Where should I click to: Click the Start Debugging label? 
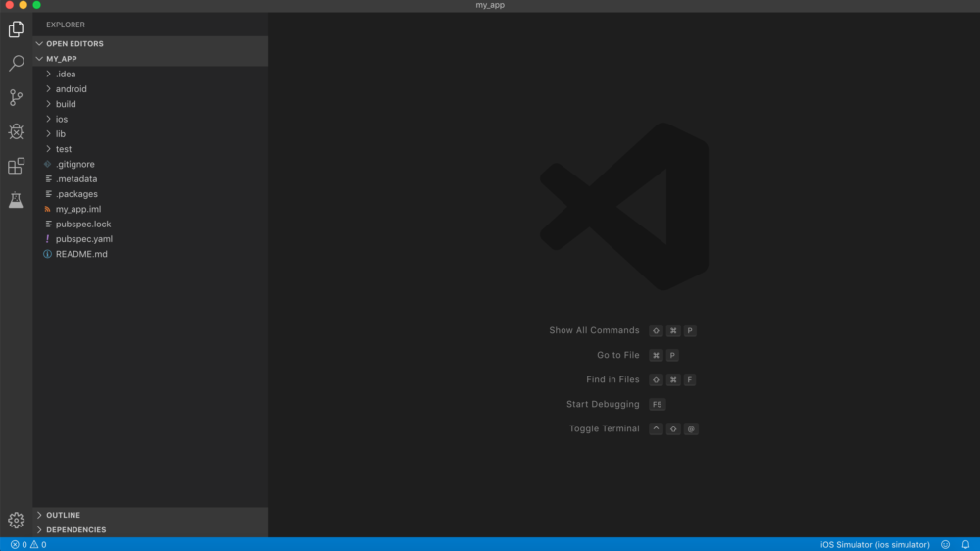tap(603, 404)
